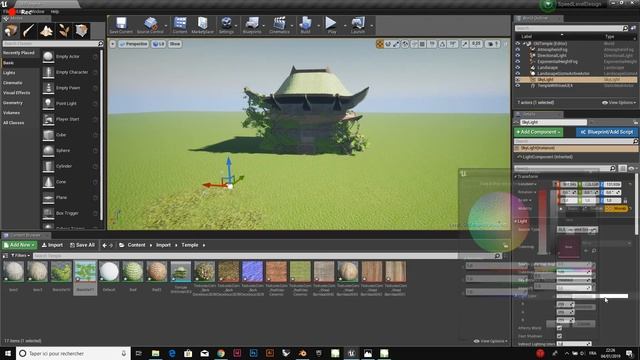Toggle visibility of LandscapeGizmoActiveActor

(x=518, y=73)
